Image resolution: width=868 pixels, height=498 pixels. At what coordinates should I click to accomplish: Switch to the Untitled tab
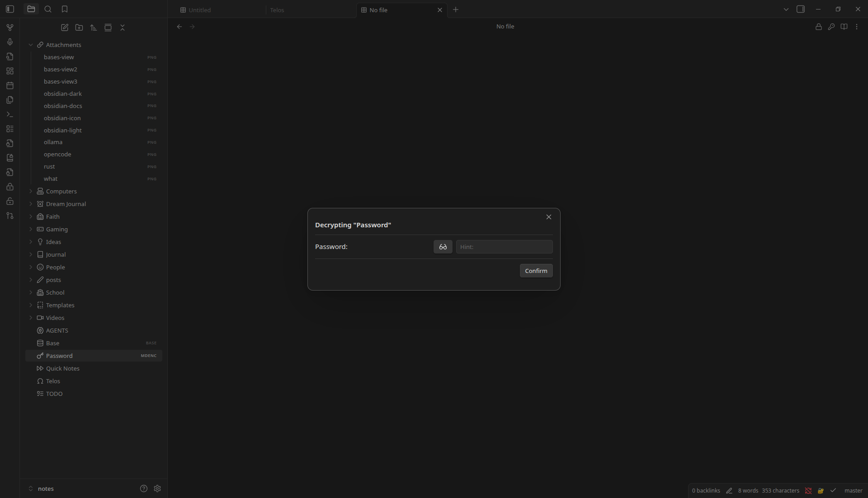pyautogui.click(x=199, y=10)
